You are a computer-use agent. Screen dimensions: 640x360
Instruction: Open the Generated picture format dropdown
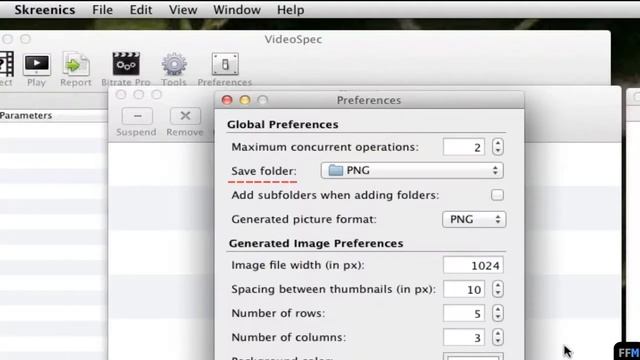point(474,220)
